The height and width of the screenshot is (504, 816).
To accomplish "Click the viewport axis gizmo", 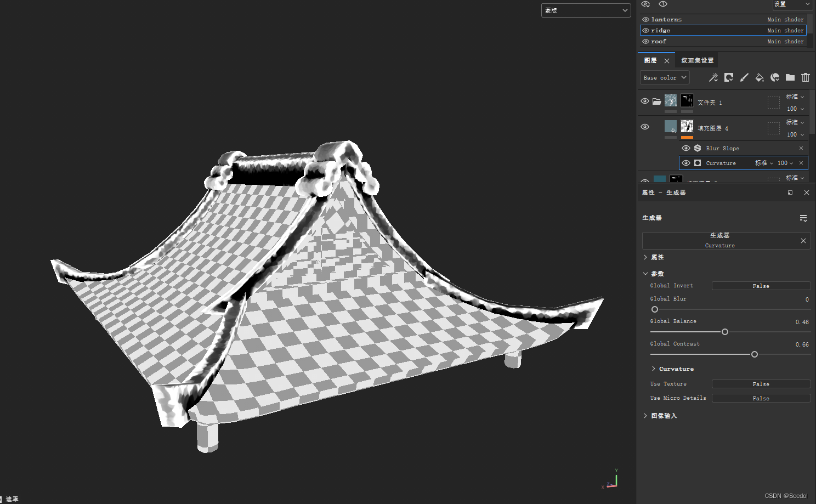I will 611,479.
